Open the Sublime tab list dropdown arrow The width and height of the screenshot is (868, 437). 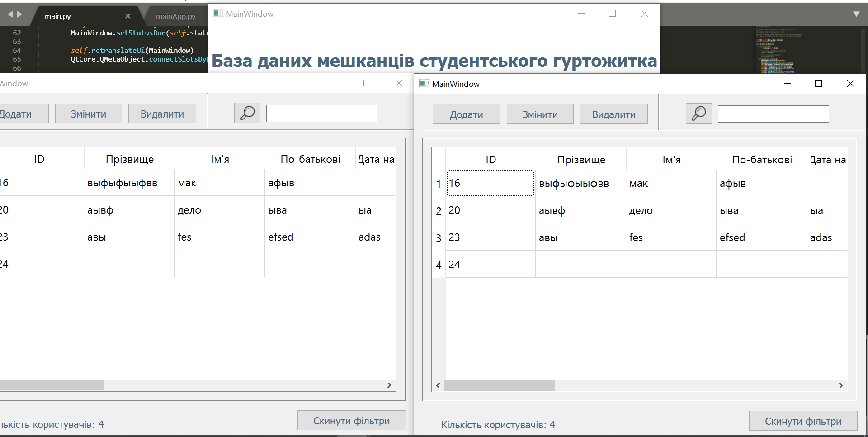coord(856,14)
